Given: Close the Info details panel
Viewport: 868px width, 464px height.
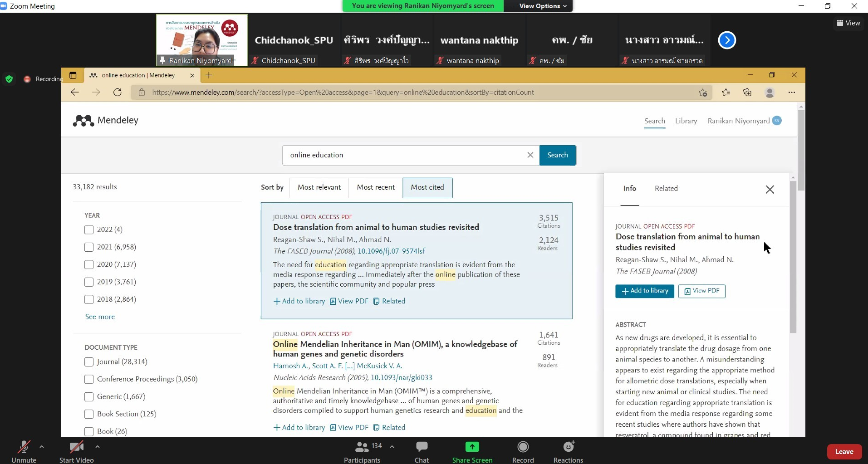Looking at the screenshot, I should pos(770,190).
